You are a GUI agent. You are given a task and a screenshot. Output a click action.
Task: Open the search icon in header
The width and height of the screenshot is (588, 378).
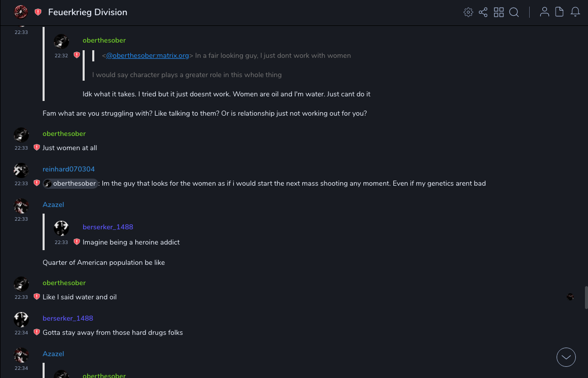point(514,12)
